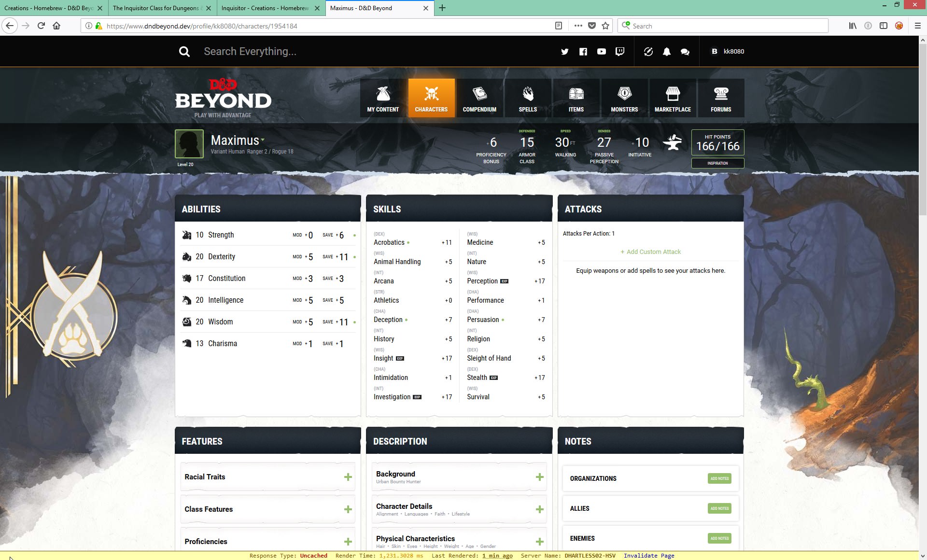Toggle reader view icon in address bar

click(x=559, y=26)
